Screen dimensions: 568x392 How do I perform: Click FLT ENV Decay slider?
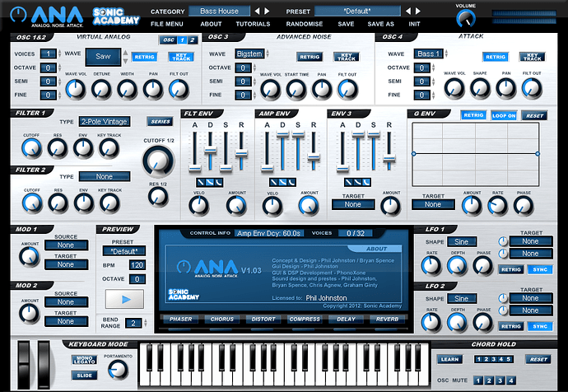point(210,151)
